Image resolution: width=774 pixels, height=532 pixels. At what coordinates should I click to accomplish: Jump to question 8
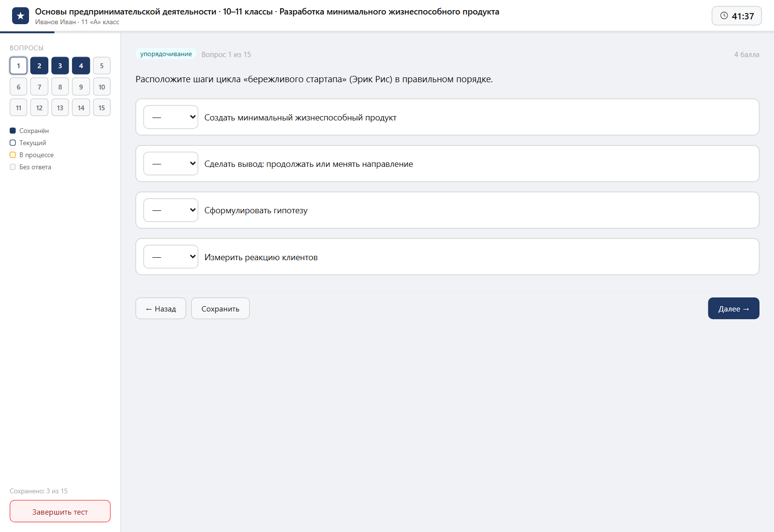tap(60, 87)
